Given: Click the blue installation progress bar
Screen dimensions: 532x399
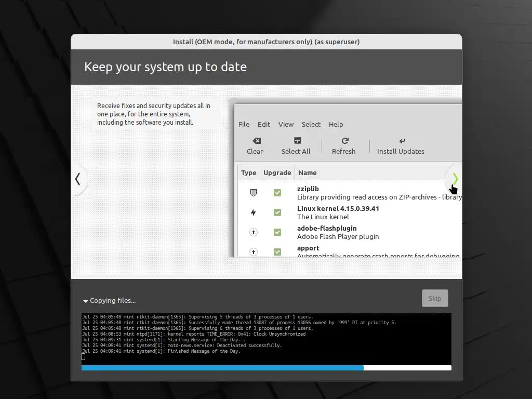Looking at the screenshot, I should pos(222,368).
